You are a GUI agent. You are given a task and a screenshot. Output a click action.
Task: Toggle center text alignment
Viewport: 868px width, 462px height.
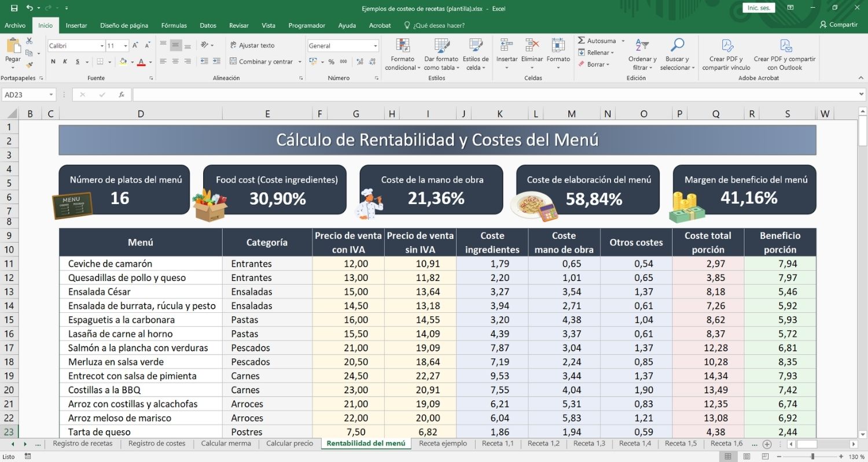click(175, 61)
